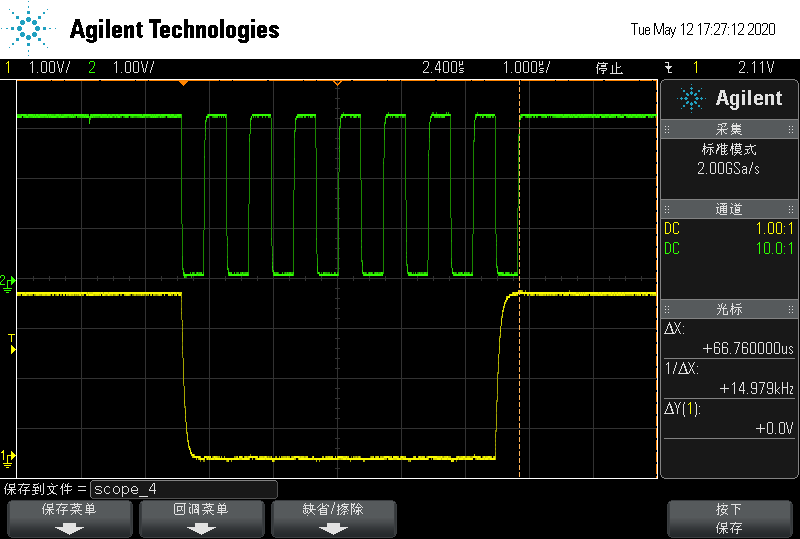800x539 pixels.
Task: Click the falling-edge trigger slope icon
Action: pyautogui.click(x=669, y=67)
